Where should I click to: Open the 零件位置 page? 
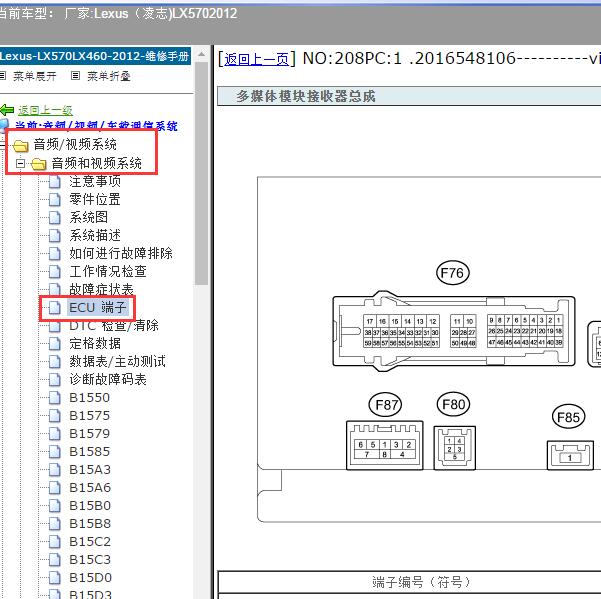(95, 199)
